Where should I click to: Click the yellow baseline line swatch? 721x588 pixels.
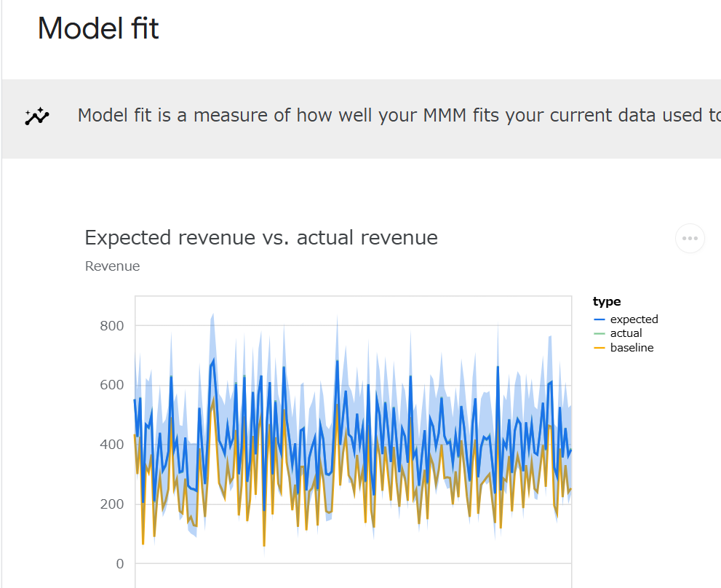[x=600, y=347]
